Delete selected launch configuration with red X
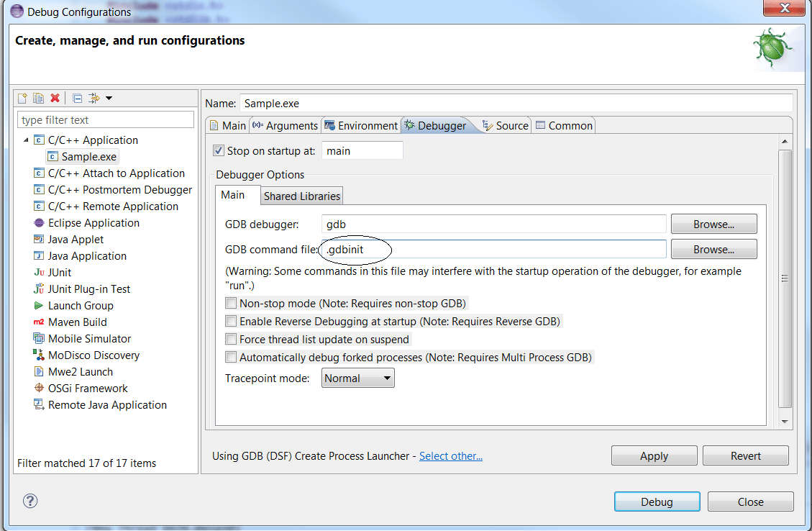The height and width of the screenshot is (531, 812). (x=55, y=98)
